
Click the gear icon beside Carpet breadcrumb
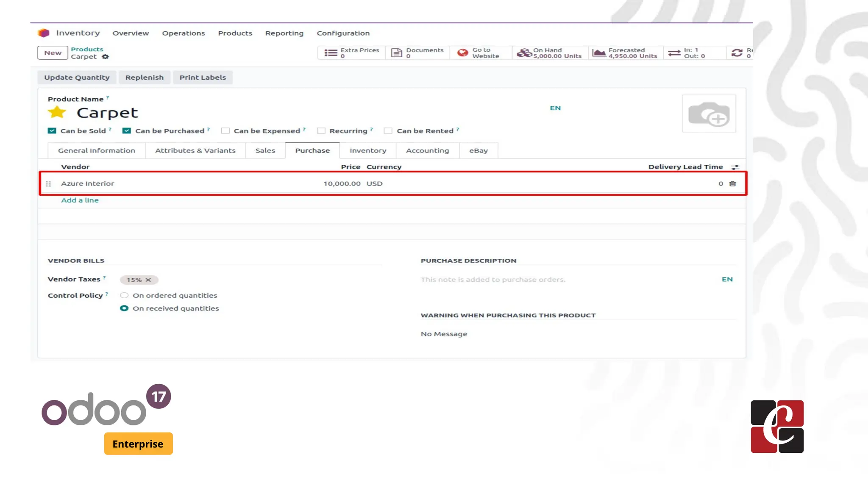[x=106, y=57]
